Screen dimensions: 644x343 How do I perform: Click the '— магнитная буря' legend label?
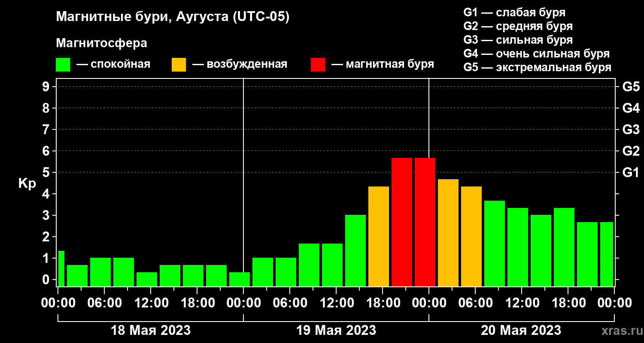click(383, 64)
